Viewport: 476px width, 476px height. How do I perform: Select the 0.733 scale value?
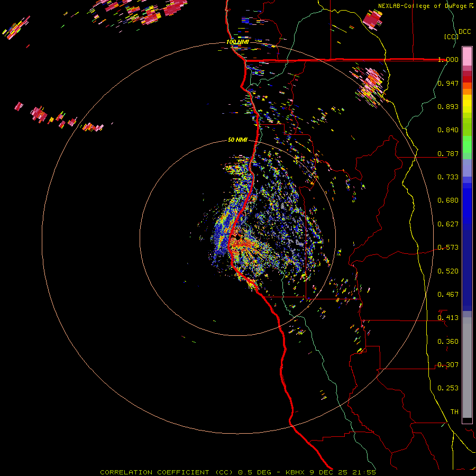click(448, 177)
